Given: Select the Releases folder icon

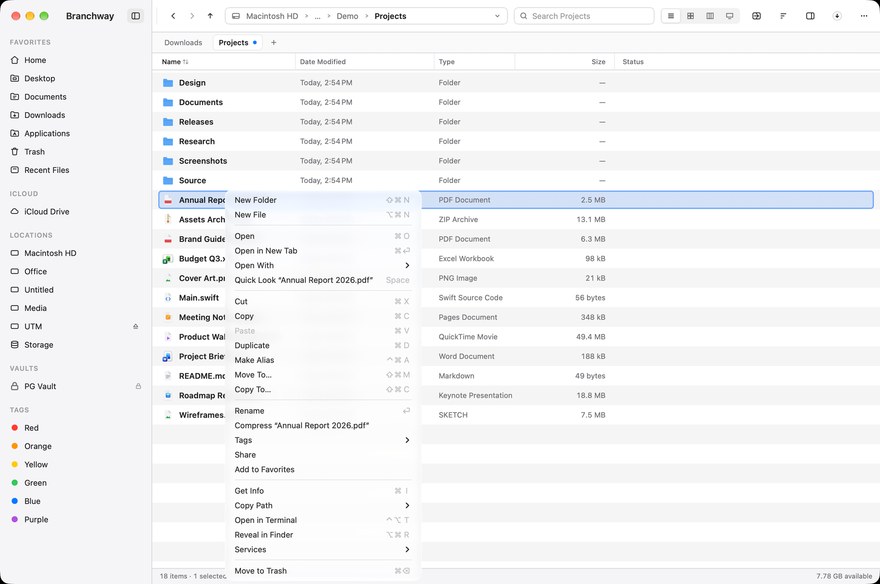Looking at the screenshot, I should point(168,122).
